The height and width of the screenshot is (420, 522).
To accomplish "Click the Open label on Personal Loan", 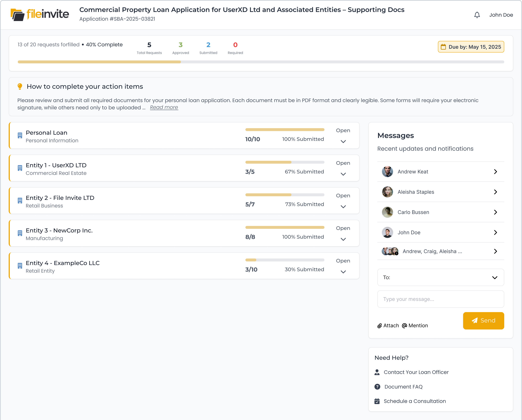I will 343,130.
